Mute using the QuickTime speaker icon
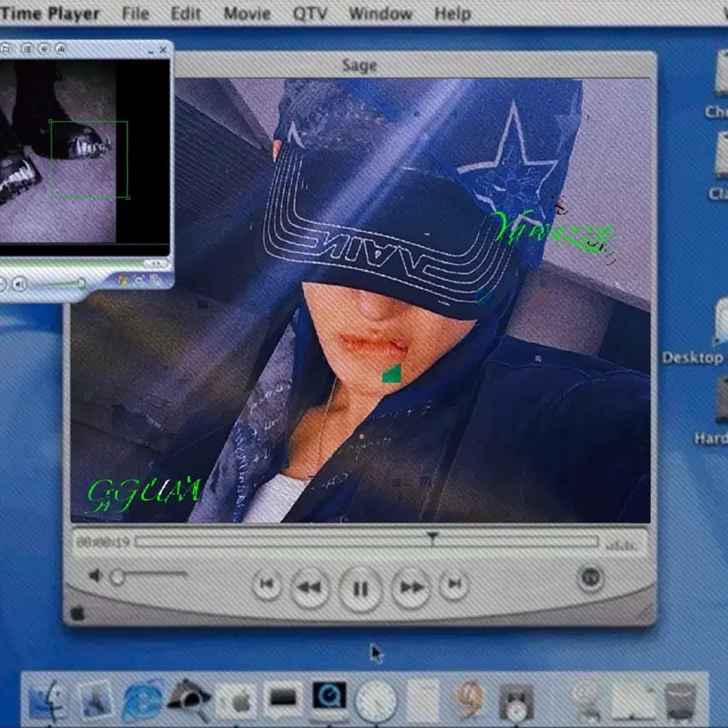This screenshot has height=728, width=728. point(95,576)
